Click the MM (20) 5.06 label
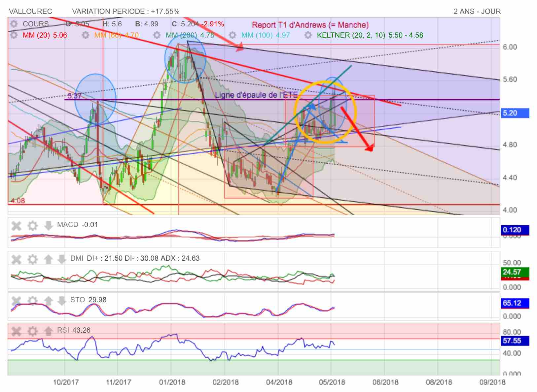Viewport: 537px width, 392px height. click(45, 35)
